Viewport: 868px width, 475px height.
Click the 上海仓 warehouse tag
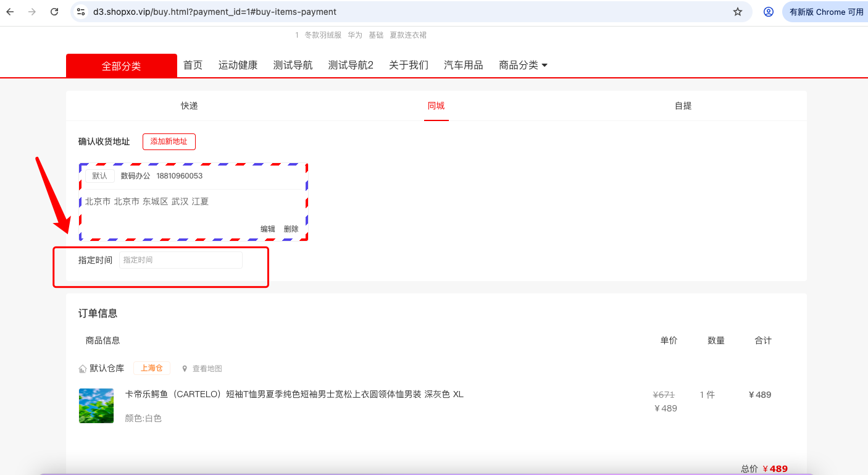[x=152, y=368]
